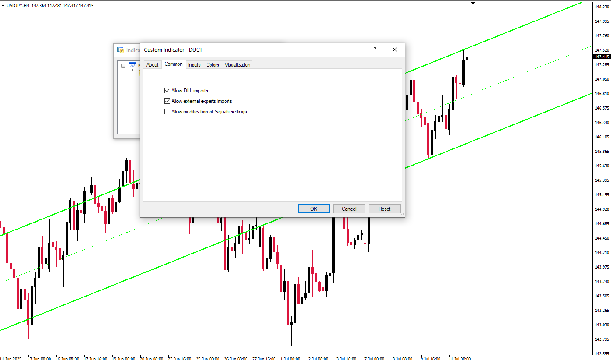Disable Allow DLL imports checkbox
The height and width of the screenshot is (364, 611).
pyautogui.click(x=167, y=91)
